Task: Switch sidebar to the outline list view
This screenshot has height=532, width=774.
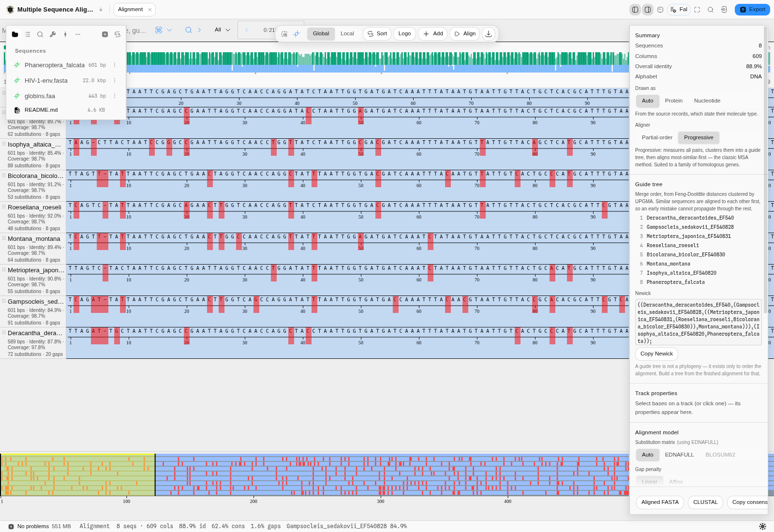Action: pos(28,34)
